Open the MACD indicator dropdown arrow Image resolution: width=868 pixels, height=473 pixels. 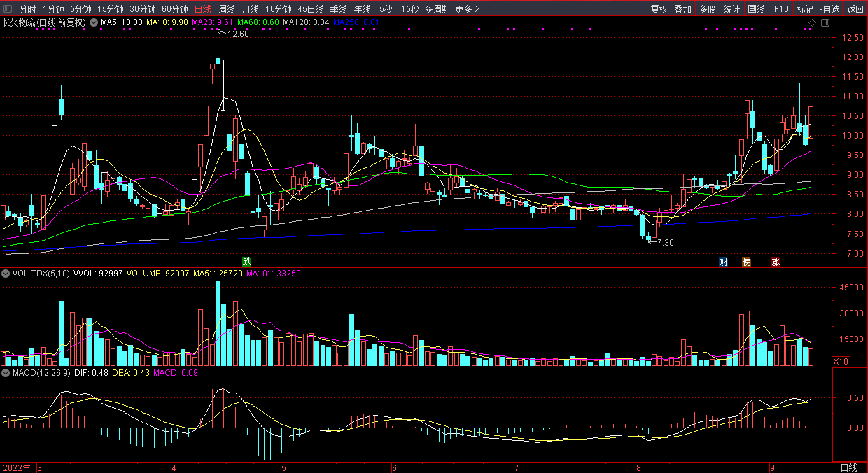pyautogui.click(x=6, y=374)
